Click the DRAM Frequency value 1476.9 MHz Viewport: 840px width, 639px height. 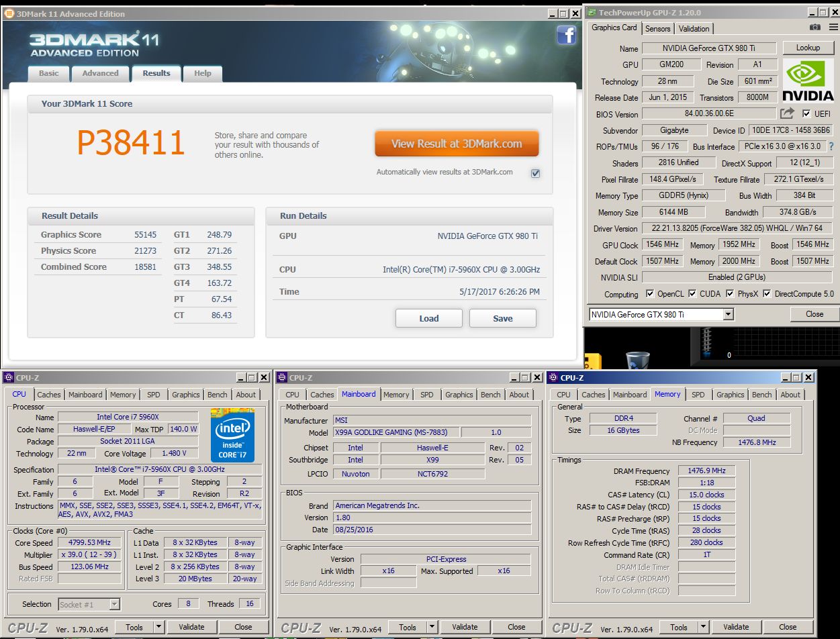(706, 471)
